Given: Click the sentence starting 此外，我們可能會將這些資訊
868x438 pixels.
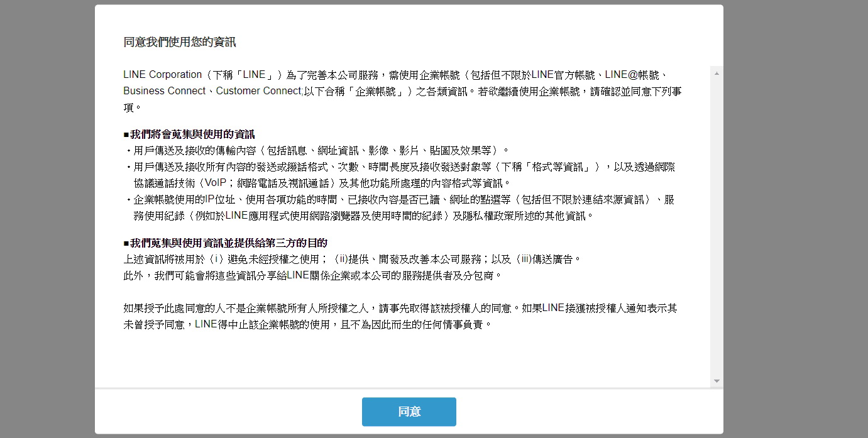Looking at the screenshot, I should 312,275.
